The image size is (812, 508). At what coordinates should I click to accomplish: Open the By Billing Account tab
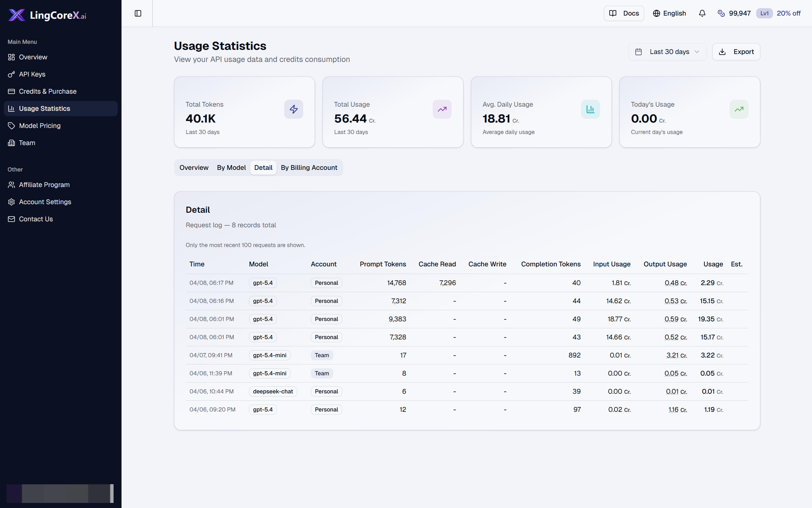(x=309, y=168)
